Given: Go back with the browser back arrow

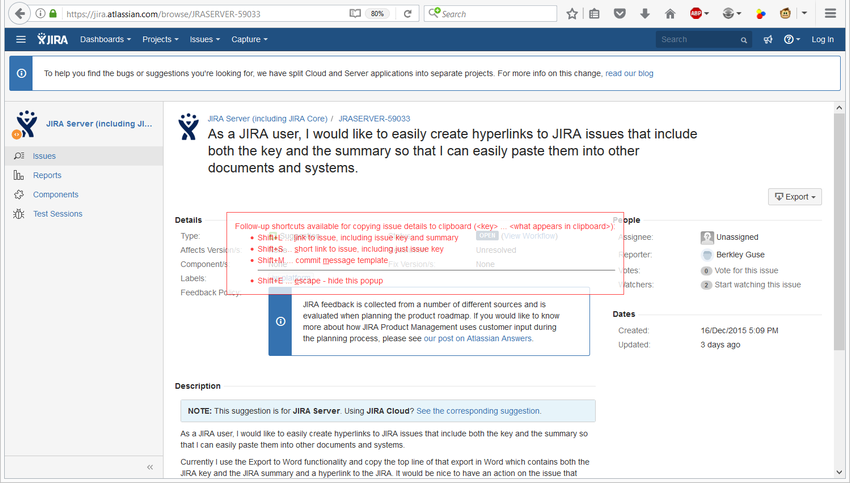Looking at the screenshot, I should pos(20,14).
